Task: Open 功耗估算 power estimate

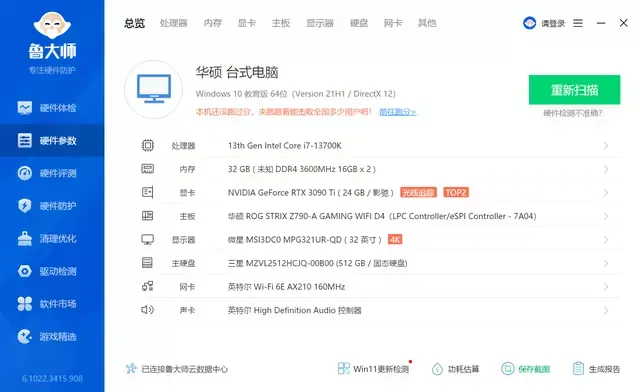Action: click(455, 369)
